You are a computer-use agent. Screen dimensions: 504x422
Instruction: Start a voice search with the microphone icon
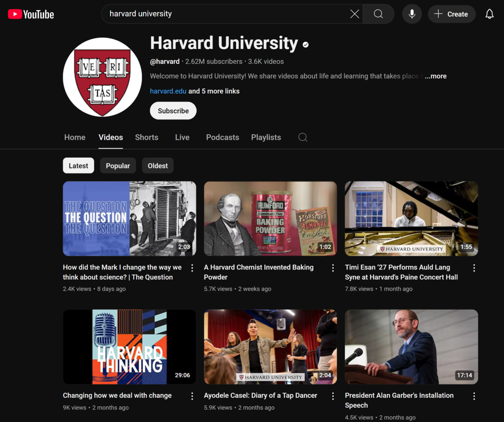pyautogui.click(x=412, y=14)
